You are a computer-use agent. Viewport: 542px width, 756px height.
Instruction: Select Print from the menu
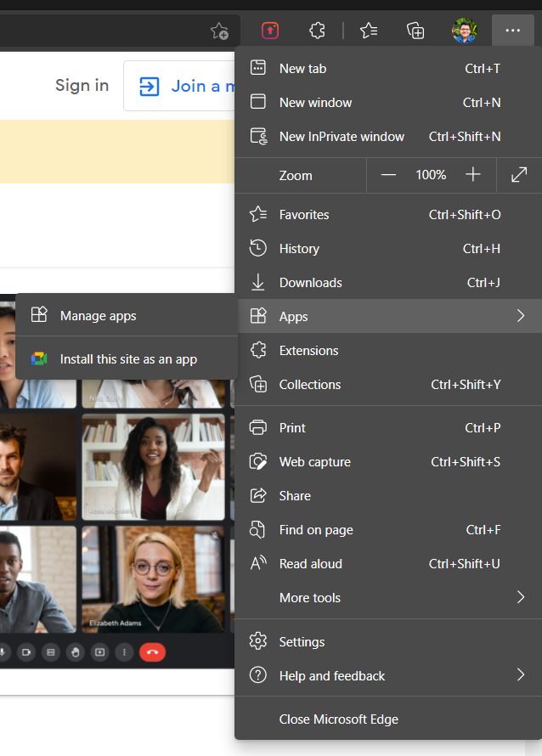coord(388,427)
